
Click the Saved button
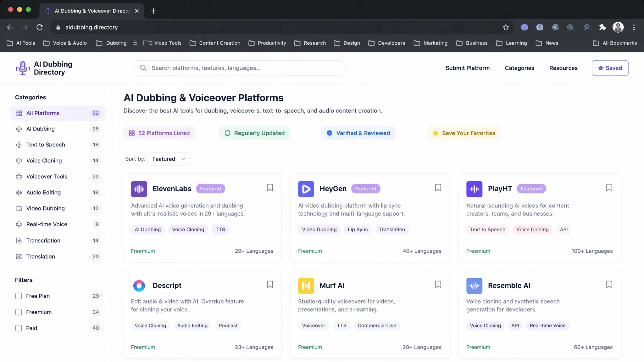point(610,68)
